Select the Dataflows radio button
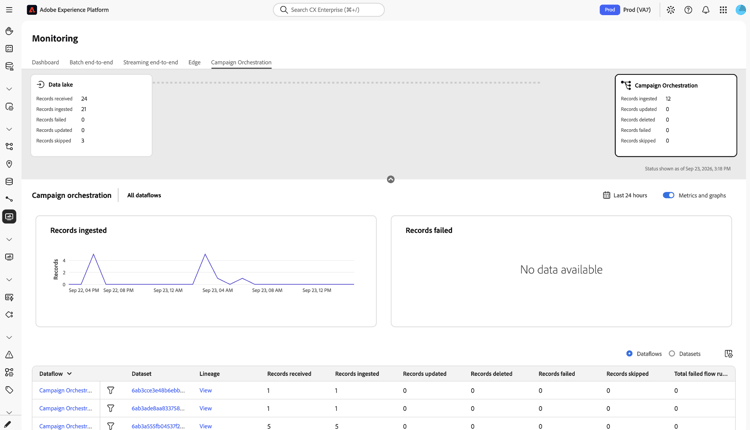The image size is (750, 430). pyautogui.click(x=629, y=353)
